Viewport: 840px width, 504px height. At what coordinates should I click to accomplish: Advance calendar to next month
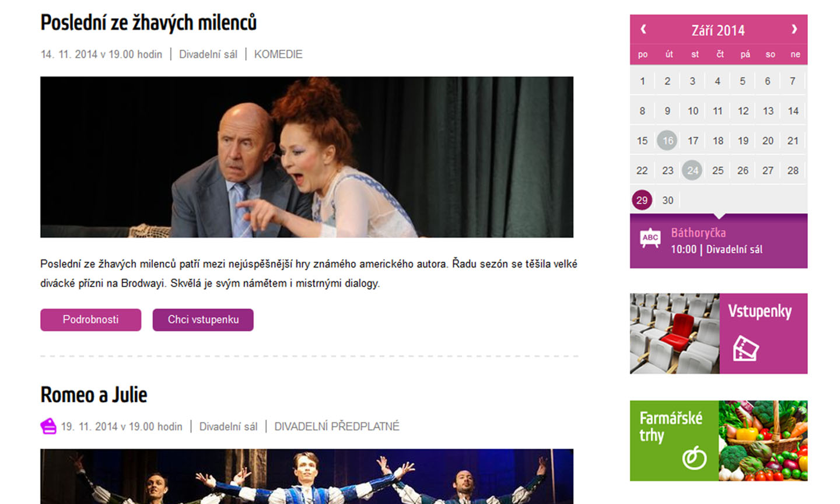[x=794, y=29]
